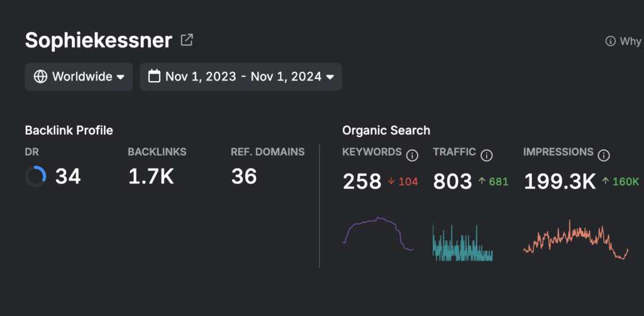Click the Organic Search heading
The image size is (644, 316).
386,131
